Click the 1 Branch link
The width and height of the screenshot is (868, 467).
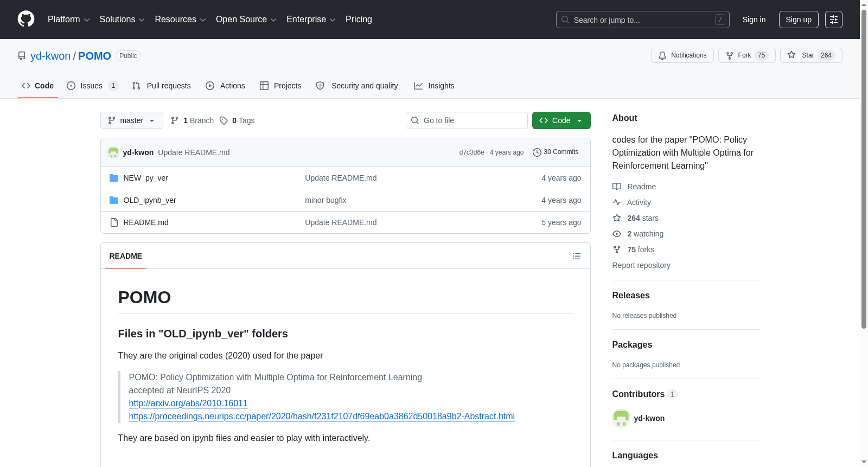coord(192,120)
